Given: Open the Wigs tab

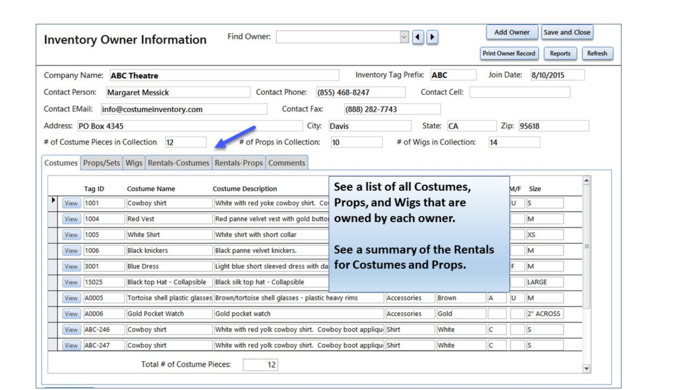Looking at the screenshot, I should click(134, 163).
